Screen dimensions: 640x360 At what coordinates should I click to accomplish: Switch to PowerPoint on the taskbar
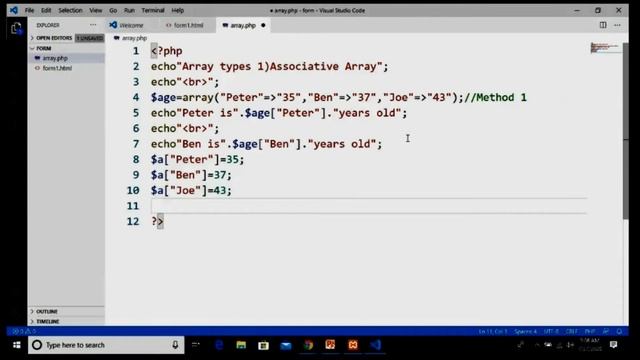tap(330, 345)
